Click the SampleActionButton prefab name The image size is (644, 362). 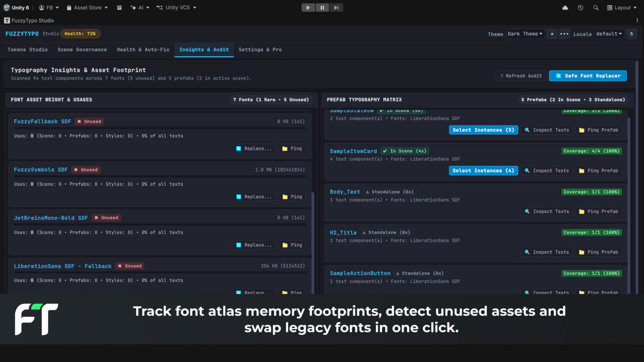click(360, 273)
